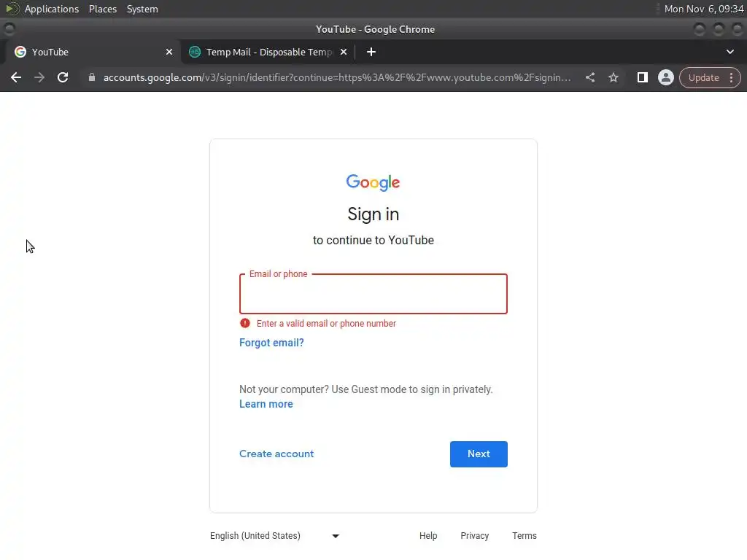This screenshot has width=747, height=560.
Task: Share this page using share icon
Action: 590,77
